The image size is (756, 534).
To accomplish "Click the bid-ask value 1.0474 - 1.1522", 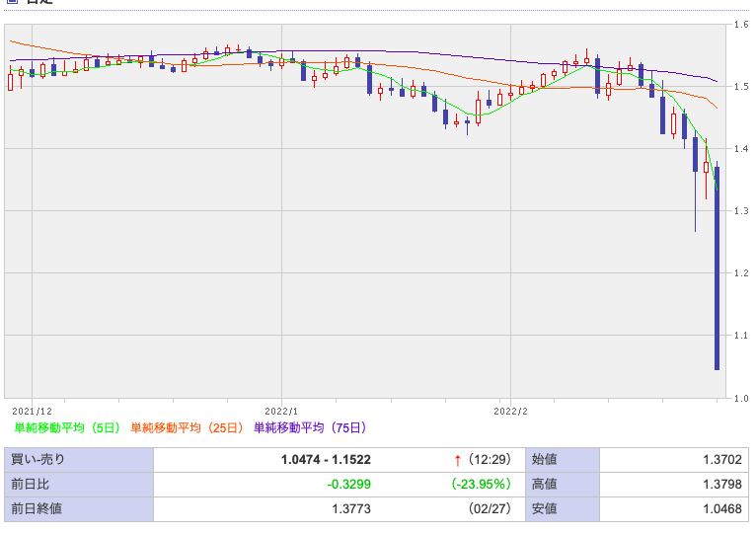I will (x=326, y=460).
